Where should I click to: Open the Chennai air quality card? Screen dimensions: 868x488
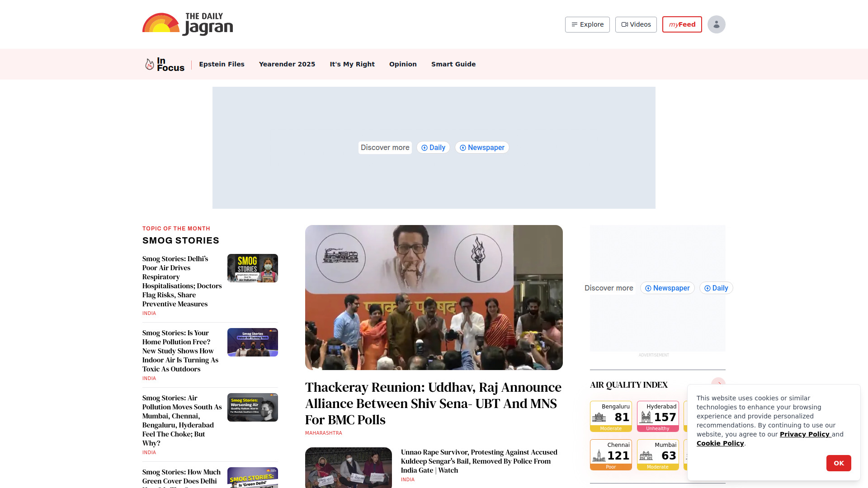[611, 455]
